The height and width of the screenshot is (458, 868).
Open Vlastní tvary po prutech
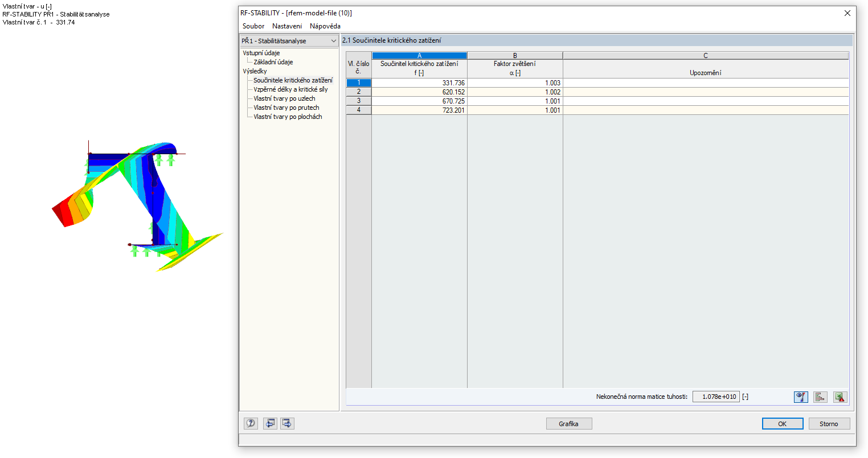(286, 108)
